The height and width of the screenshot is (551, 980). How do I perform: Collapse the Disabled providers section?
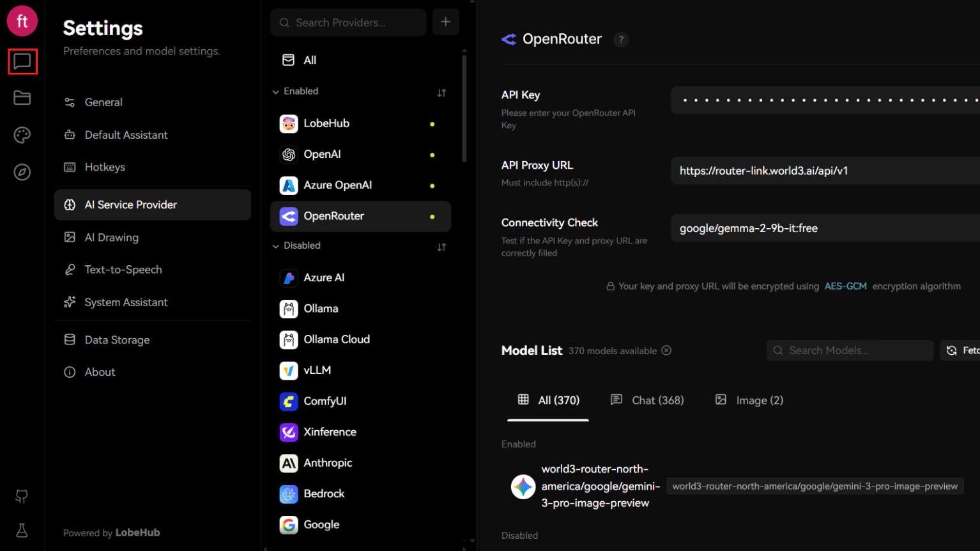pos(296,245)
